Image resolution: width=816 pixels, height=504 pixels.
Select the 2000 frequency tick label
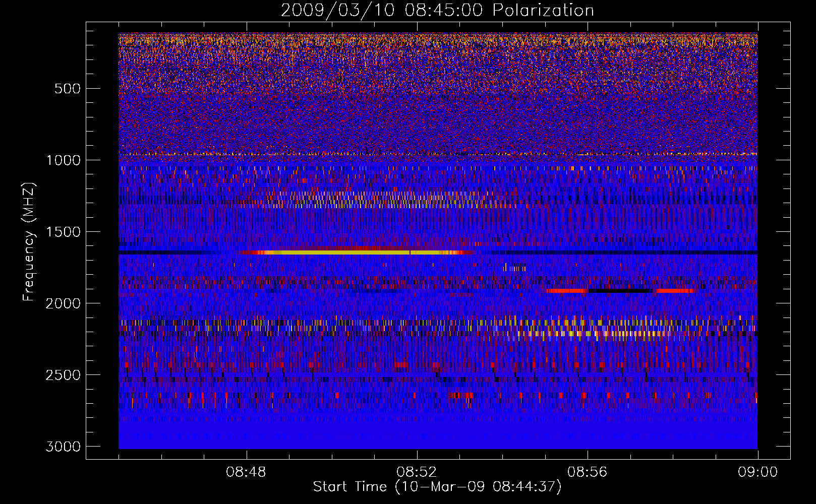(63, 303)
